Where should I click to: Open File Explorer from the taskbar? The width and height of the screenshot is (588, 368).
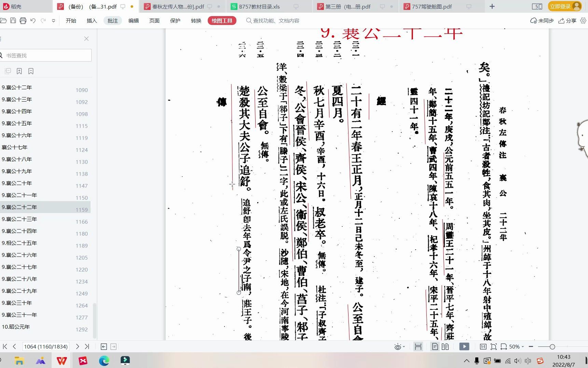19,360
